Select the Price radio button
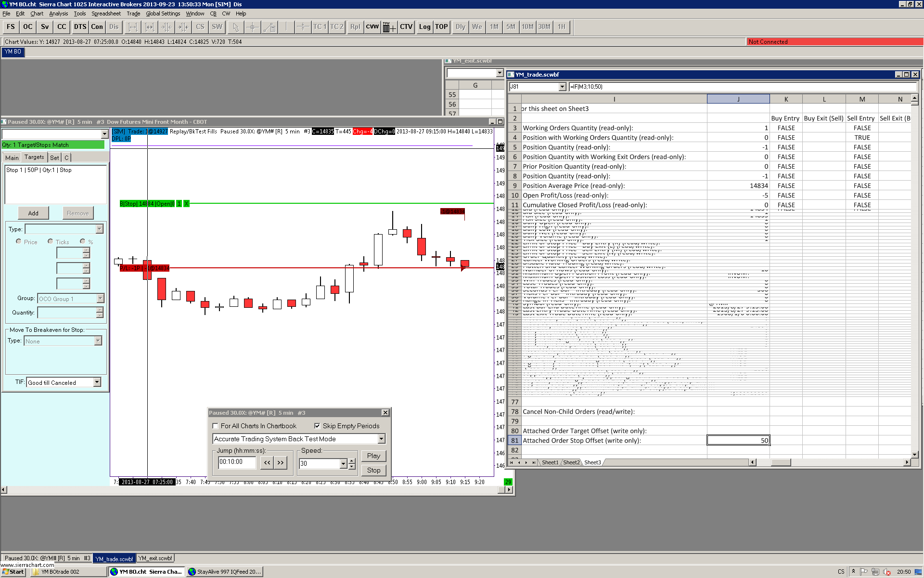The height and width of the screenshot is (578, 924). [19, 241]
